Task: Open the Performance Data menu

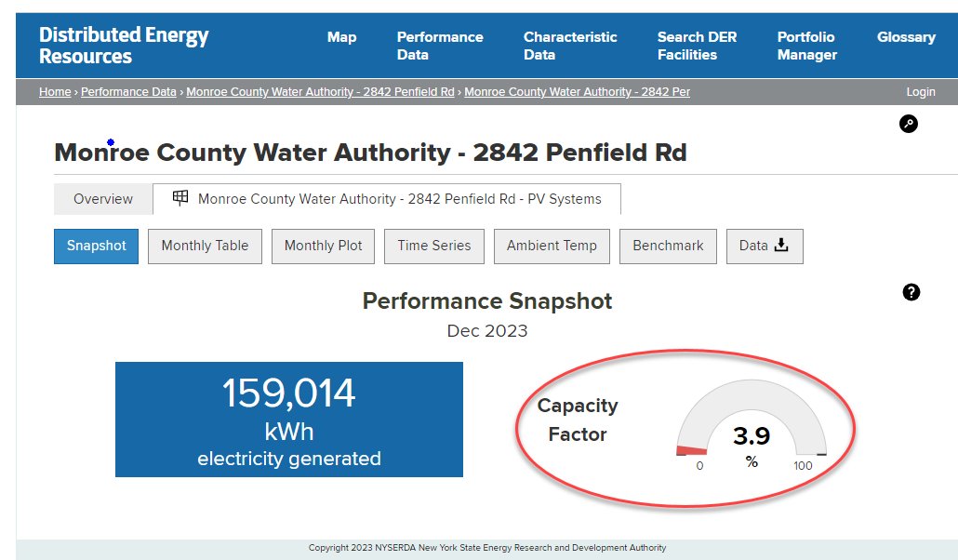Action: tap(440, 46)
